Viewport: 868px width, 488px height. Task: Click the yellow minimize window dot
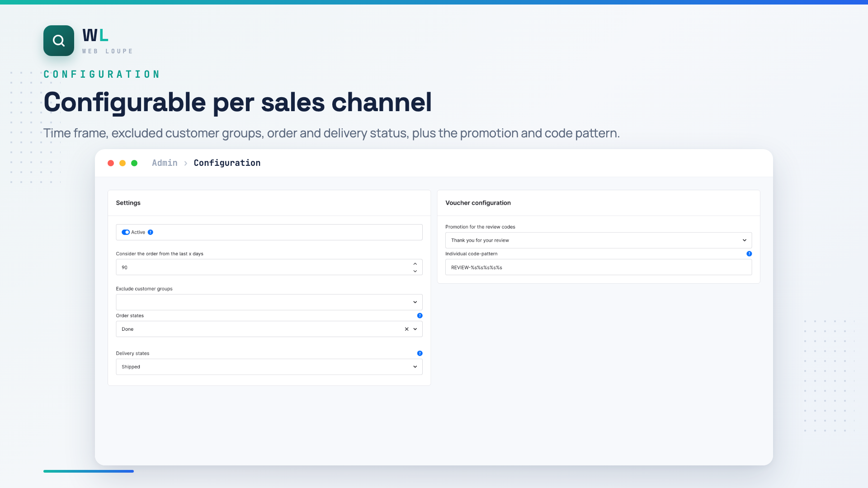123,163
